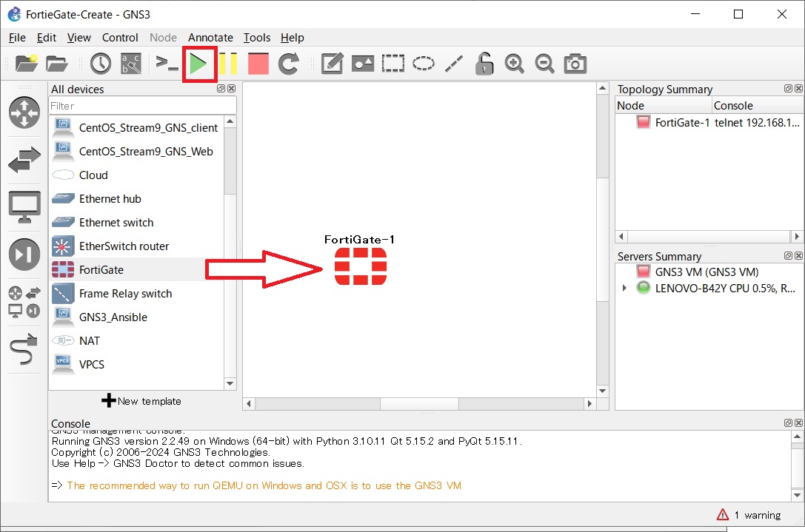
Task: Select the Draw an ellipse tool
Action: click(424, 64)
